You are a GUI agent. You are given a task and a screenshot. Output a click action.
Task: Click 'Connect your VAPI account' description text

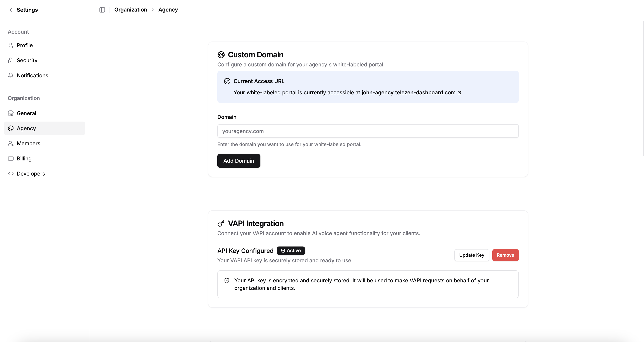pos(319,233)
